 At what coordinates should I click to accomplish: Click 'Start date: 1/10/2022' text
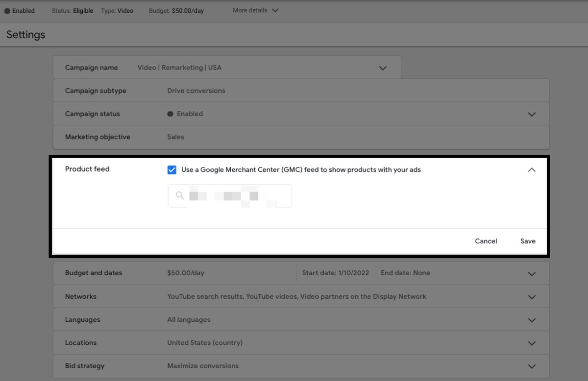point(336,273)
